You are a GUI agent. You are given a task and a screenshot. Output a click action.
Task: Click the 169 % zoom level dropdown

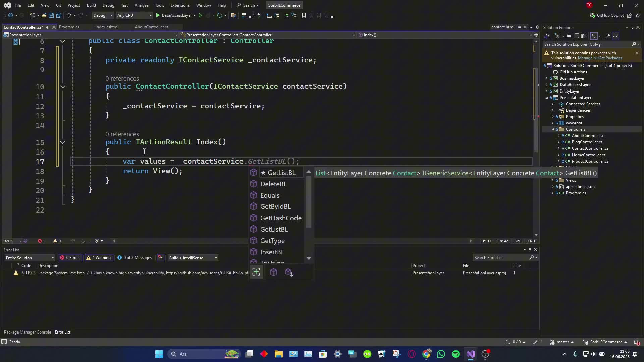pyautogui.click(x=12, y=241)
